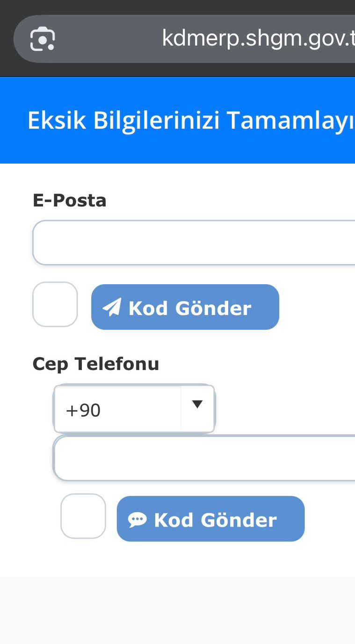This screenshot has width=355, height=644.
Task: Select the kdmerp.shgm.gov.tr URL text
Action: [x=257, y=38]
